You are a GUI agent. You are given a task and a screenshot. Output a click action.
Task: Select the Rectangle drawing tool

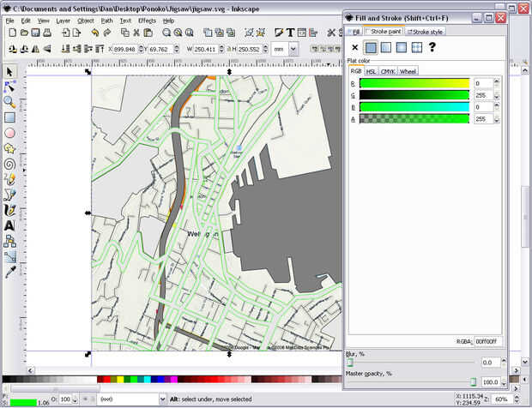click(x=10, y=117)
